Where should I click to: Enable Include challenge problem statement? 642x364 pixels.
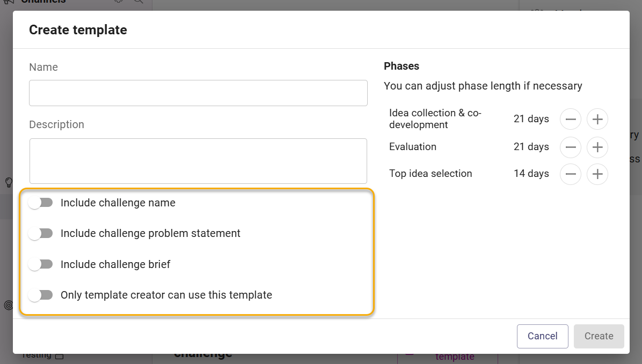41,234
